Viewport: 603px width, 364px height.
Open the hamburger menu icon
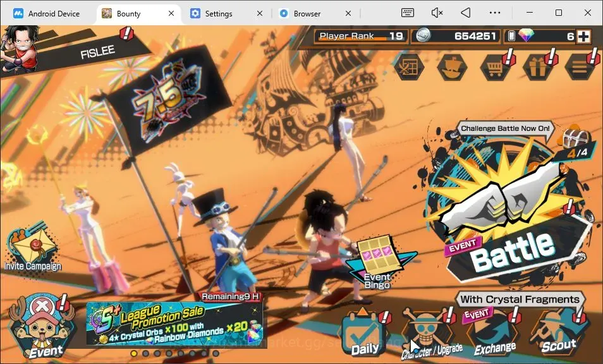(580, 67)
